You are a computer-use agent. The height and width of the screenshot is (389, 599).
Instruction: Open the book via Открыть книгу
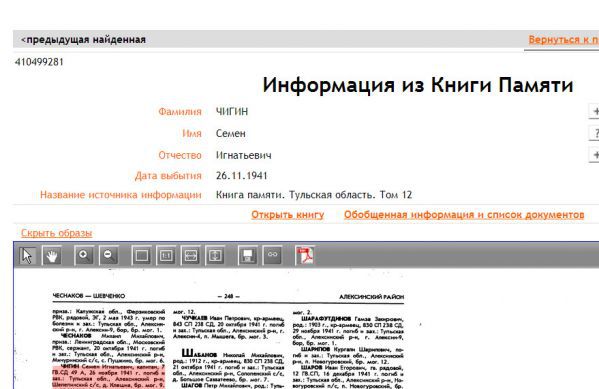point(288,215)
